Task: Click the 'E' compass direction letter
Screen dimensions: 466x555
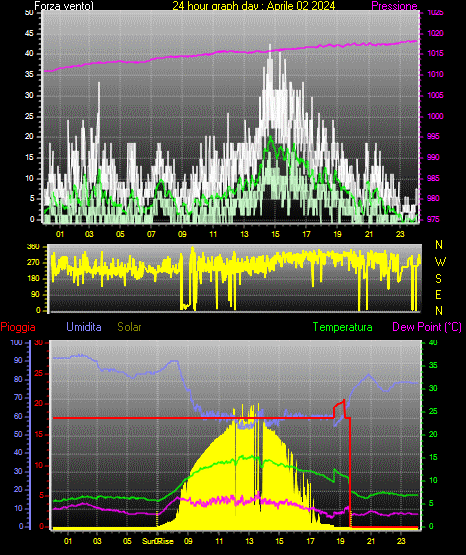Action: click(438, 294)
